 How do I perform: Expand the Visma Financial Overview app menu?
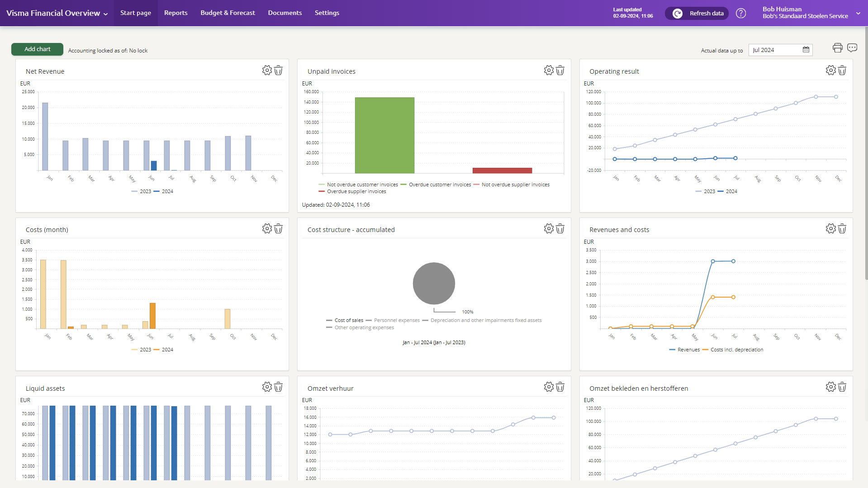point(57,13)
